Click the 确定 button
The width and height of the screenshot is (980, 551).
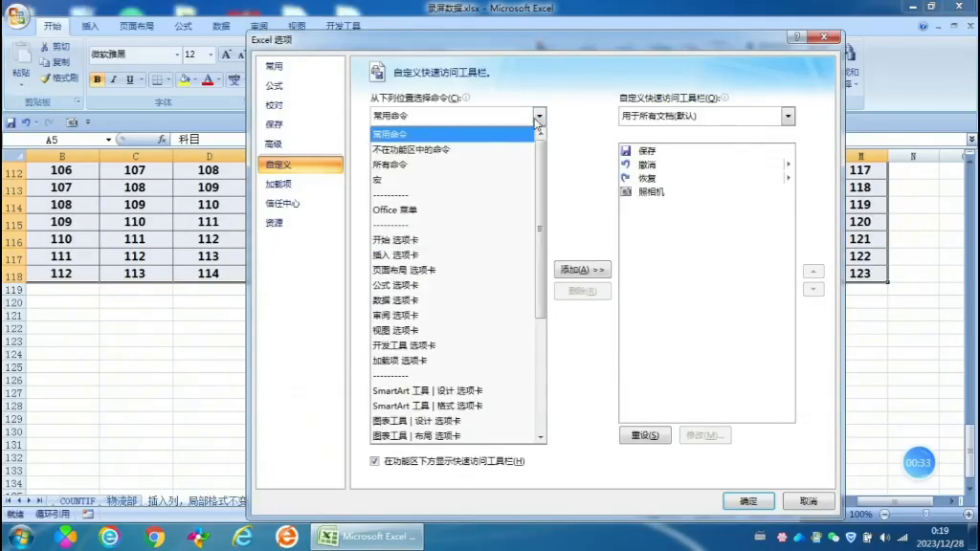point(748,501)
